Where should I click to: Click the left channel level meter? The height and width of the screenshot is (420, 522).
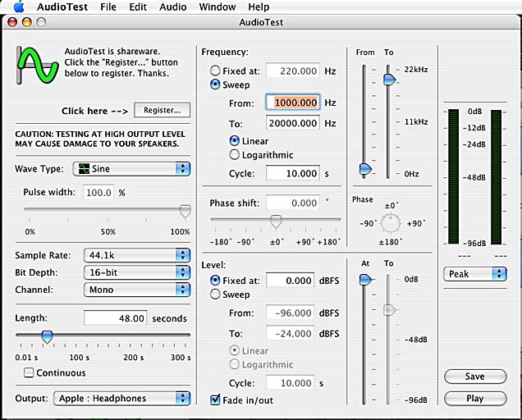click(453, 176)
